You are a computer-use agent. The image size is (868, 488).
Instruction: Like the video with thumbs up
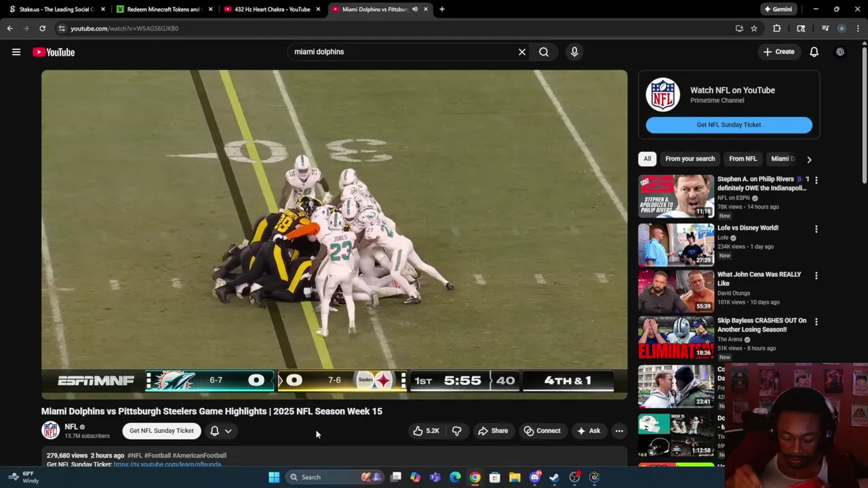pyautogui.click(x=426, y=431)
